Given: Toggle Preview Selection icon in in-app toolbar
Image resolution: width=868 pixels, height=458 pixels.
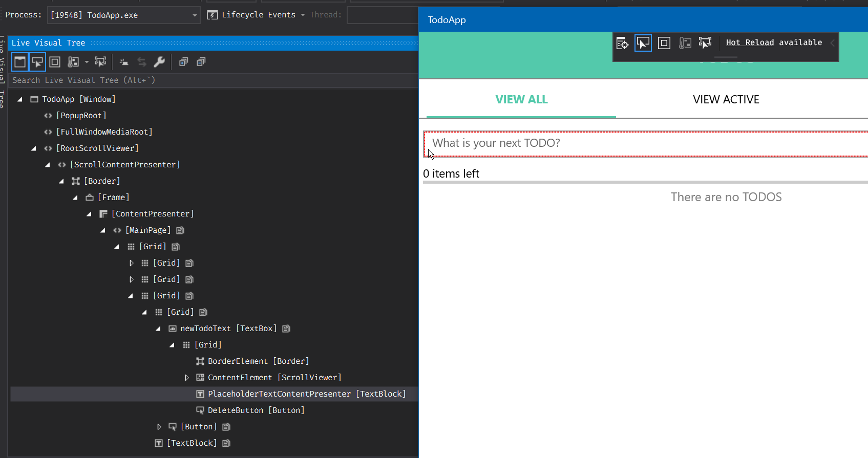Looking at the screenshot, I should tap(705, 43).
